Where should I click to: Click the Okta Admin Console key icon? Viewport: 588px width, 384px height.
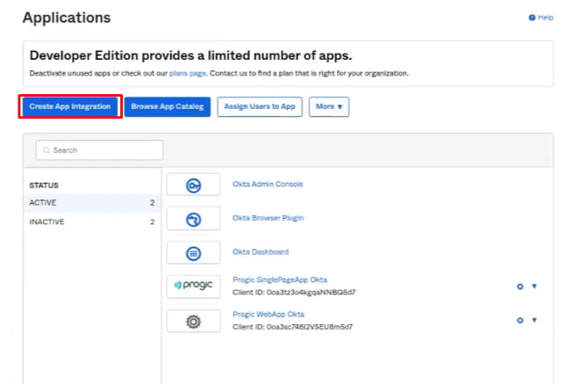[193, 185]
